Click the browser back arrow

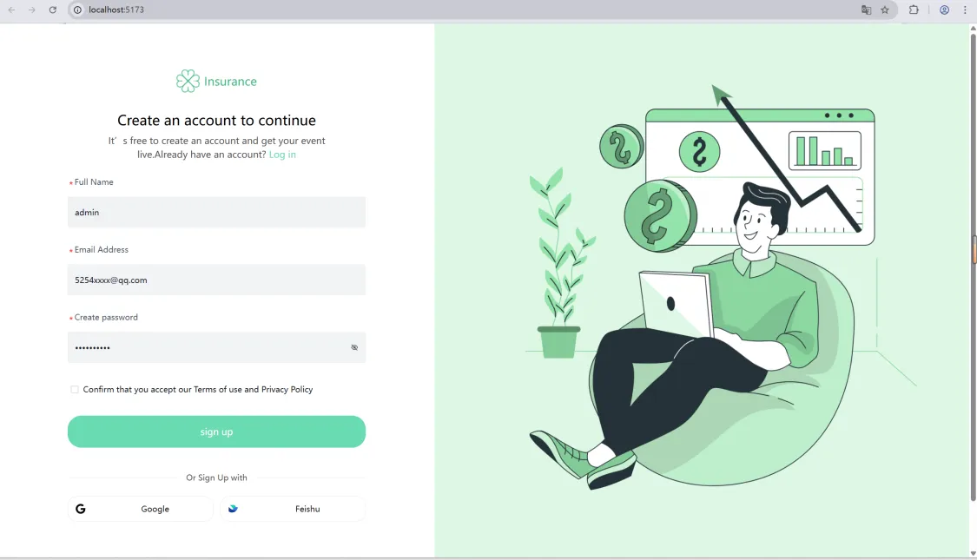coord(11,10)
